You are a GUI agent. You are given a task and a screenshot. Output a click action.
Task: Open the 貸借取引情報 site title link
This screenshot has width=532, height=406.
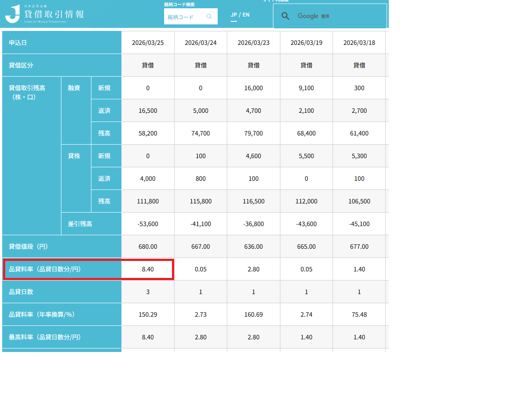(54, 14)
